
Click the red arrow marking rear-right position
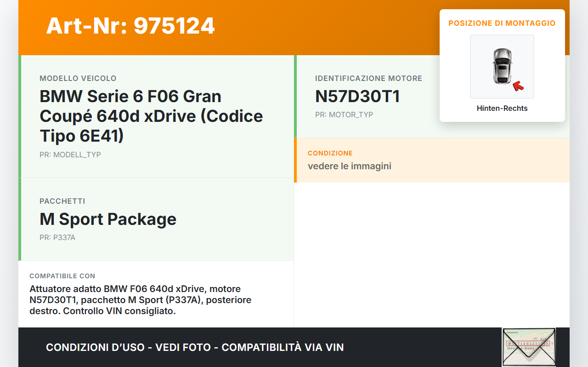tap(518, 86)
